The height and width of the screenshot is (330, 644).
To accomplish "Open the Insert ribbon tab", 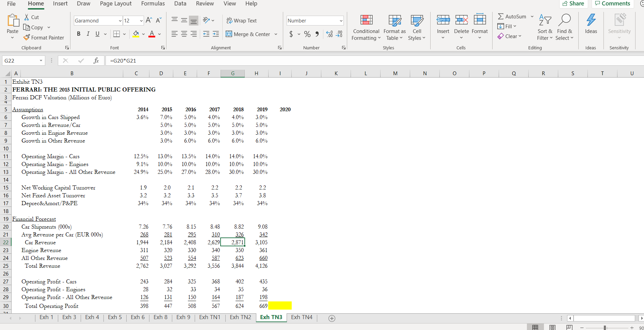I will click(x=60, y=3).
